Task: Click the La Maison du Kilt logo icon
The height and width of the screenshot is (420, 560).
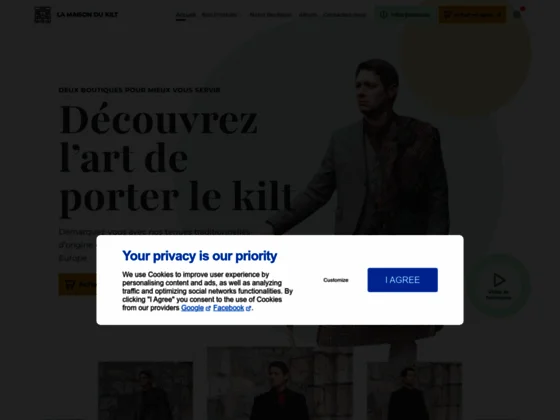Action: (42, 15)
